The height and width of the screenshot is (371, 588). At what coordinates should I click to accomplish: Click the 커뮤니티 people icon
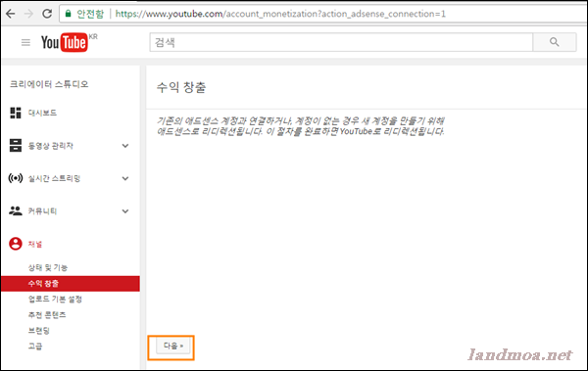pos(16,210)
